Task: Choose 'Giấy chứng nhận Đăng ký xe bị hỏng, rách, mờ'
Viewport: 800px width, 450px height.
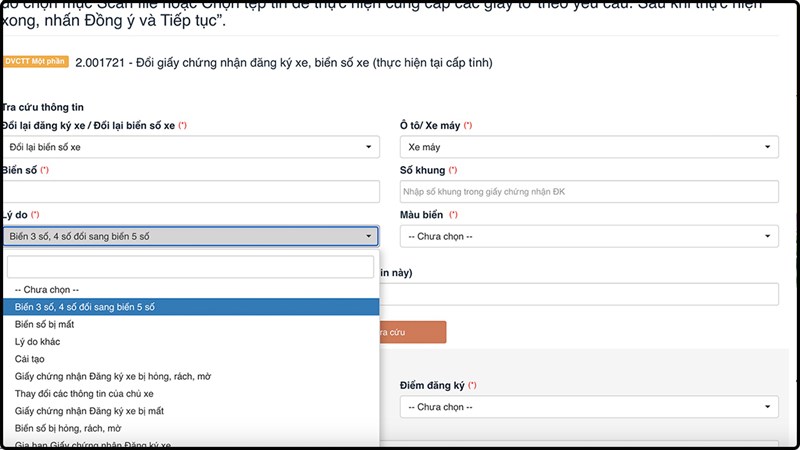Action: [112, 376]
